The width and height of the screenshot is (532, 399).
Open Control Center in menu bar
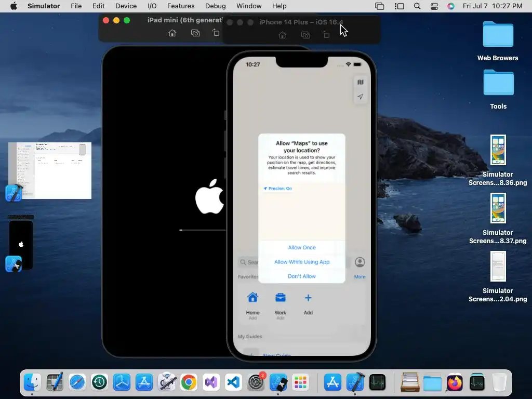tap(434, 6)
